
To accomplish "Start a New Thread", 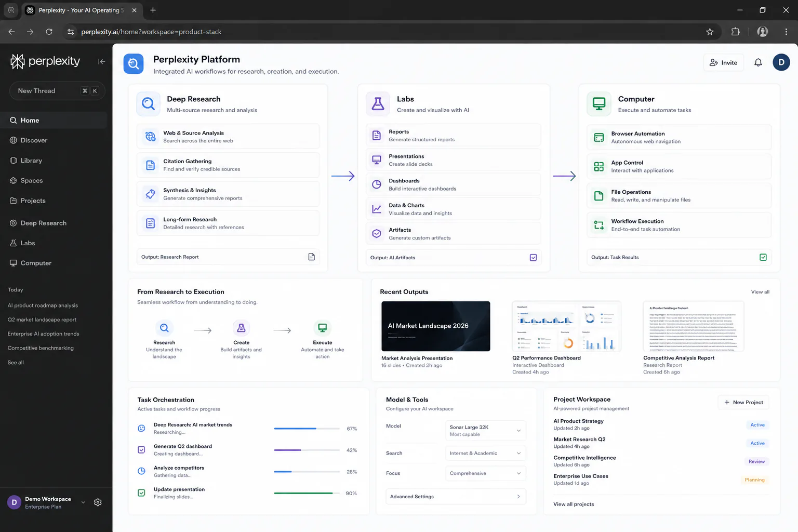I will (57, 91).
